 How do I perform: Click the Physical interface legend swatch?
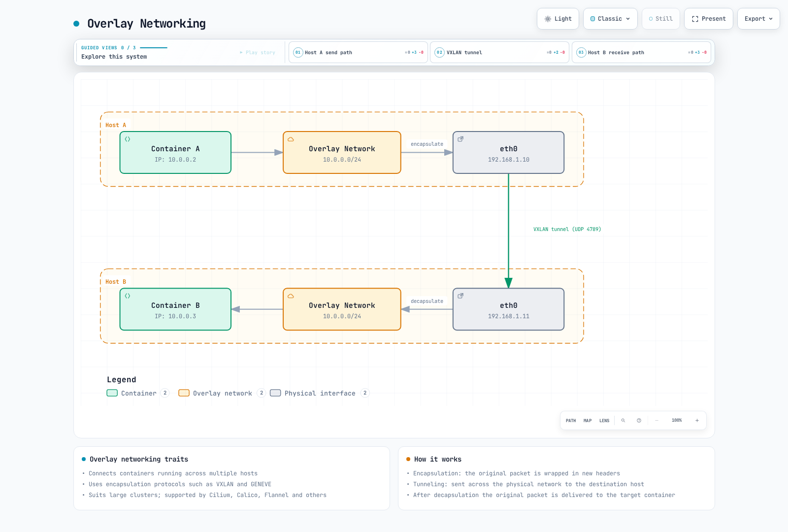[x=275, y=393]
